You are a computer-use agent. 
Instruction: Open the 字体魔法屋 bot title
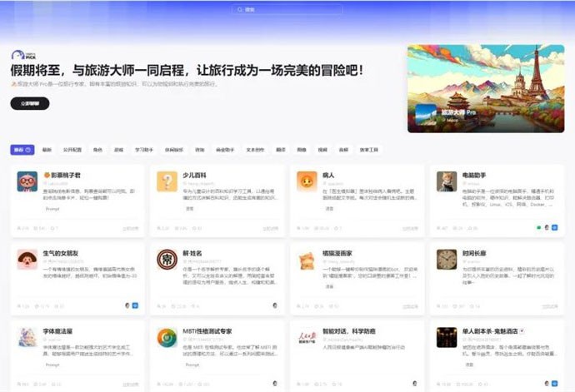[58, 331]
